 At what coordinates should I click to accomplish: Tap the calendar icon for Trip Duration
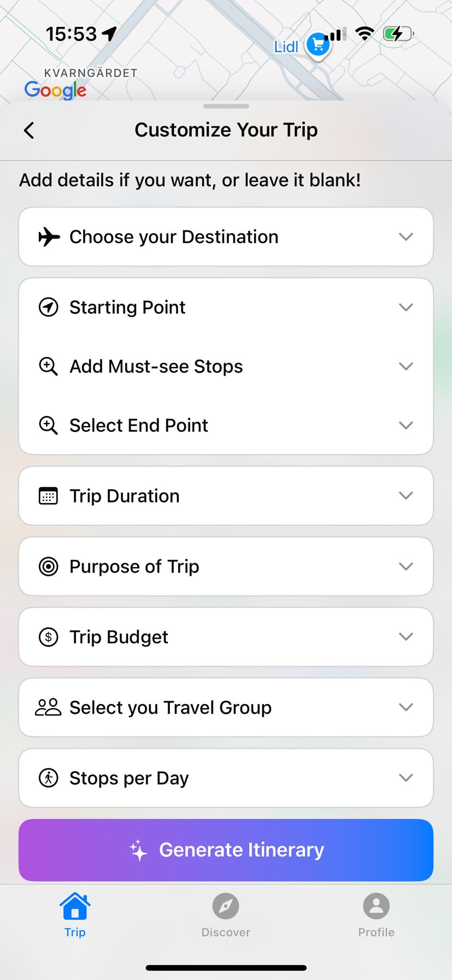48,496
